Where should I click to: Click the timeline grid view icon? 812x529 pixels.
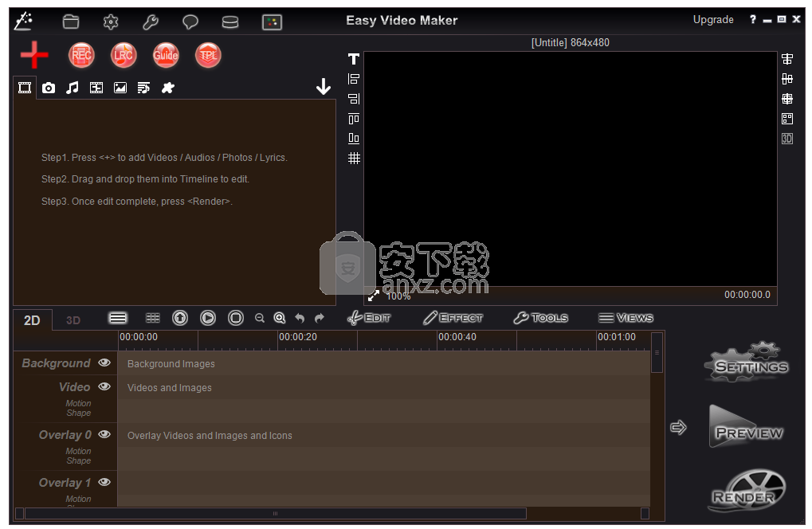(153, 318)
